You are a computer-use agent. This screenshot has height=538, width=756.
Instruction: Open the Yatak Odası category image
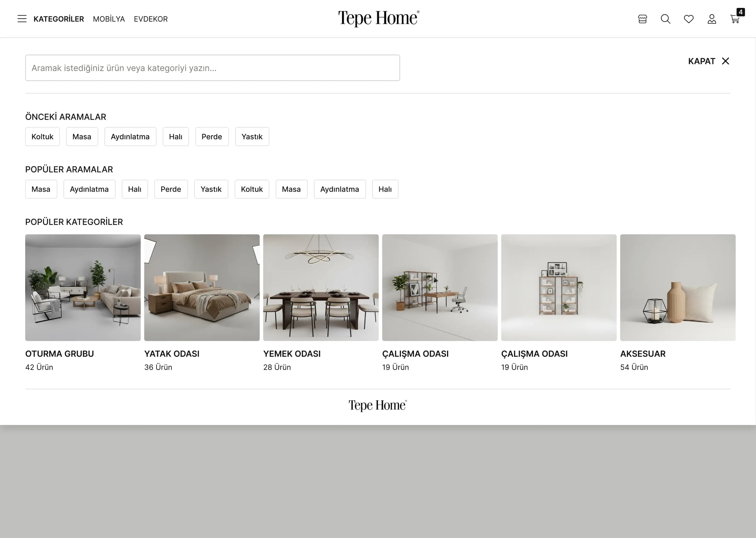(202, 287)
